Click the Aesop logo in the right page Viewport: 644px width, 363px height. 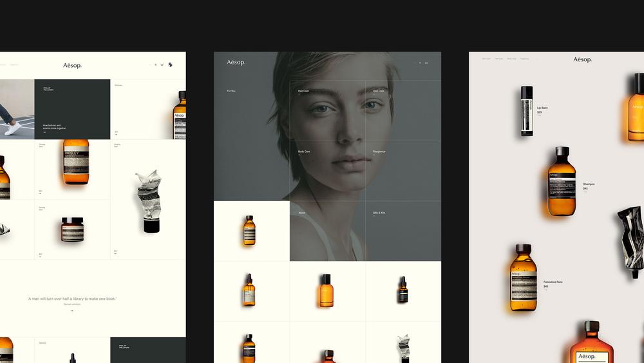click(582, 59)
